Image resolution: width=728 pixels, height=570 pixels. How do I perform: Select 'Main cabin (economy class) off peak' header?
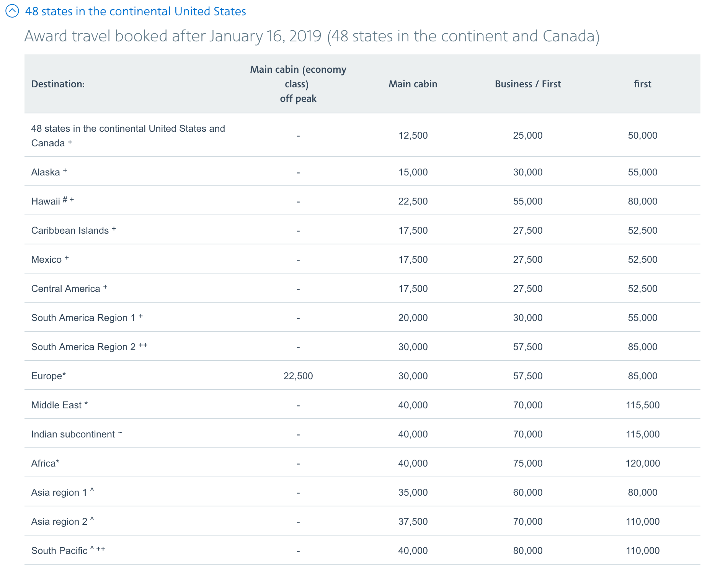[x=298, y=84]
